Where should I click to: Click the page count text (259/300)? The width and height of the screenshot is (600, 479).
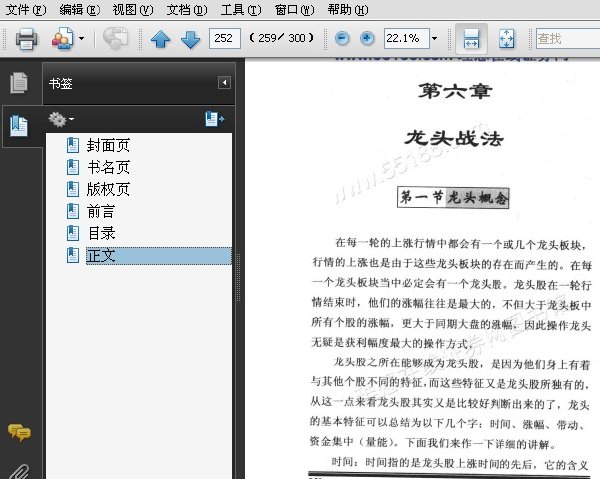coord(281,38)
